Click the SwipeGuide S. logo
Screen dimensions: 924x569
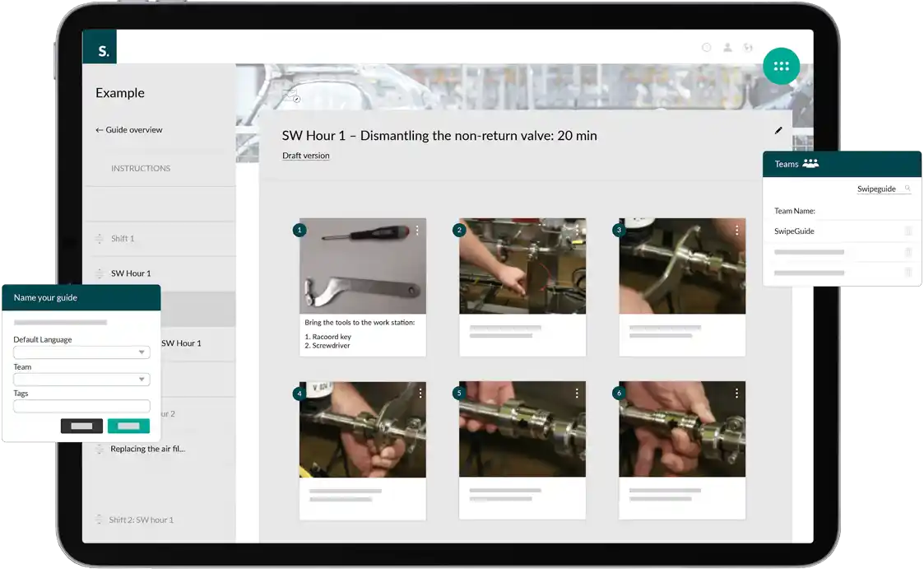tap(100, 47)
